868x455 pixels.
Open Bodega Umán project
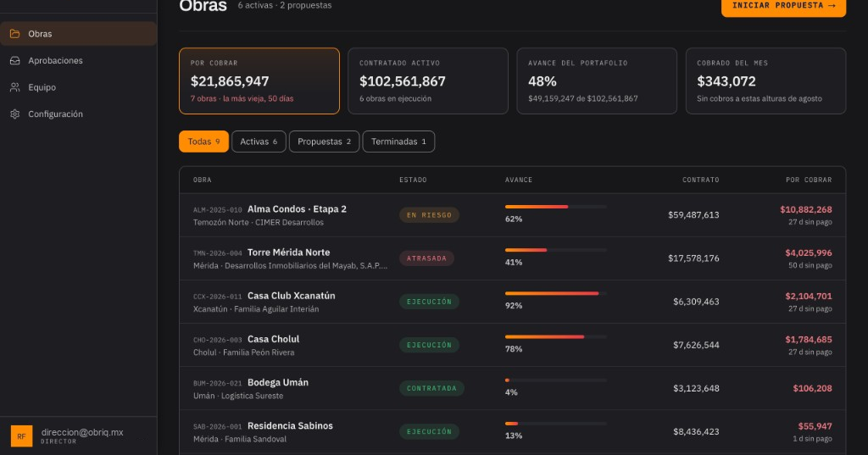click(278, 382)
